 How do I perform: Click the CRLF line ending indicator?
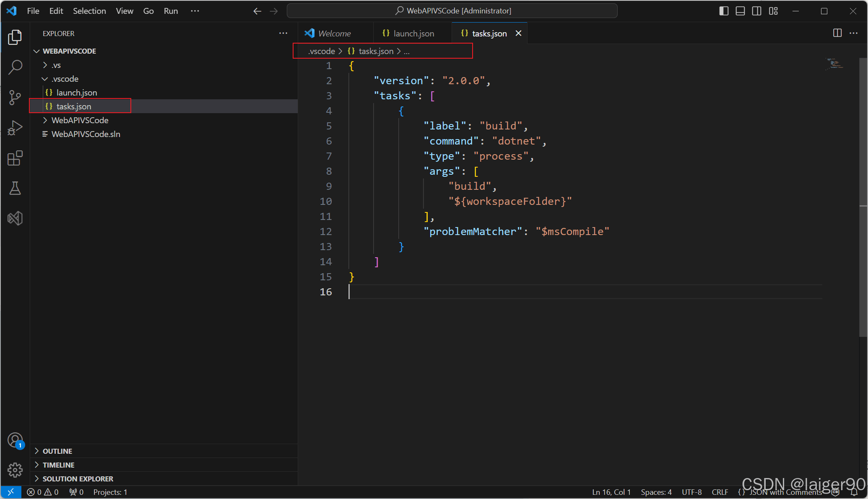click(720, 492)
